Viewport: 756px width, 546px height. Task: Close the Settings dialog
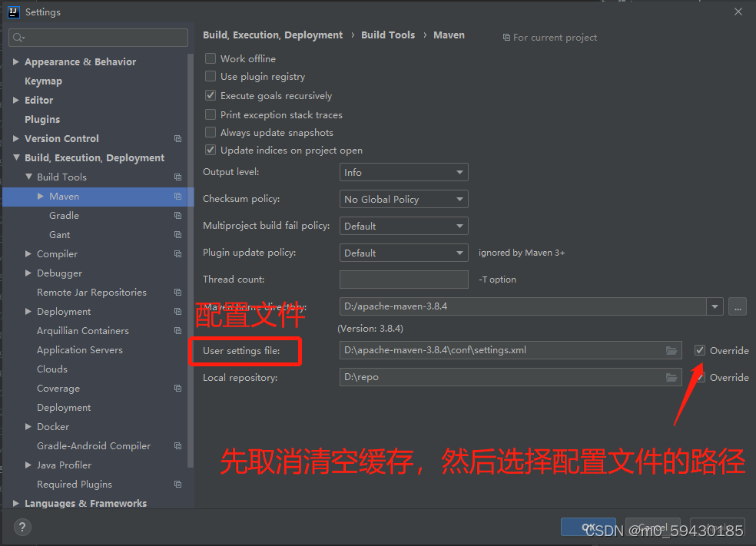pos(738,12)
